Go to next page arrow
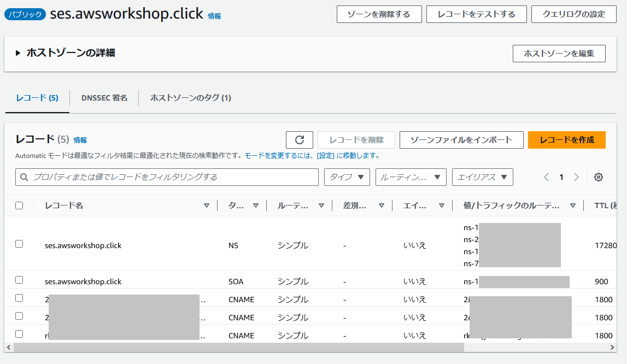Viewport: 627px width, 364px height. click(576, 177)
